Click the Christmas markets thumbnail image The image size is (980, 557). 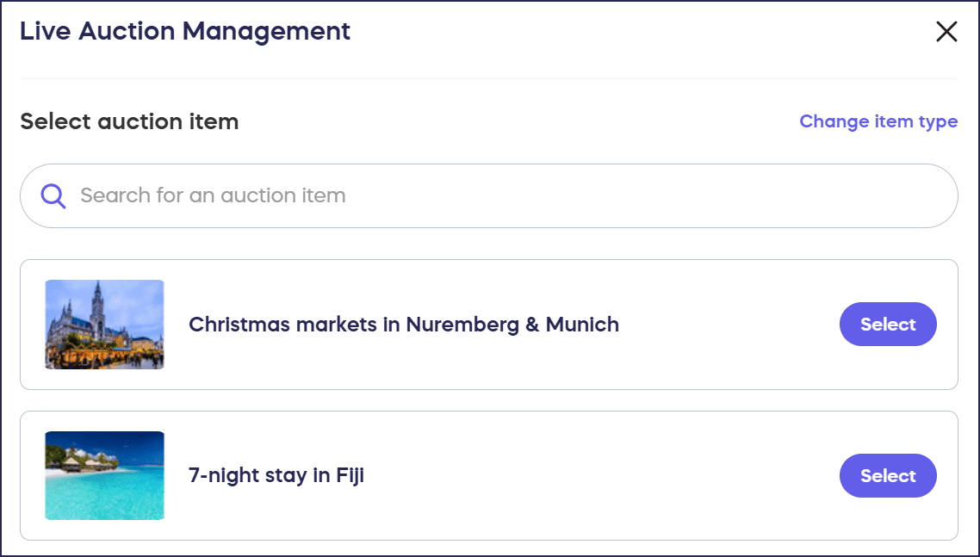coord(104,325)
